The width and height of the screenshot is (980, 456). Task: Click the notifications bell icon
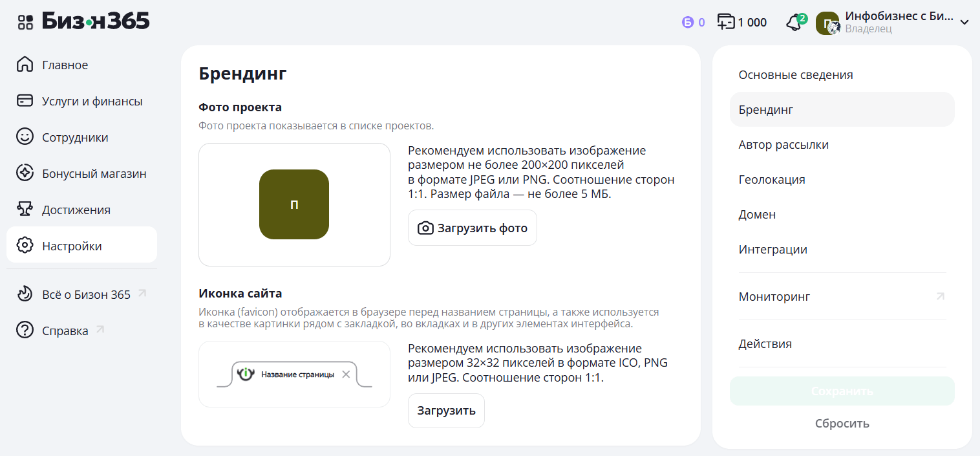(794, 23)
